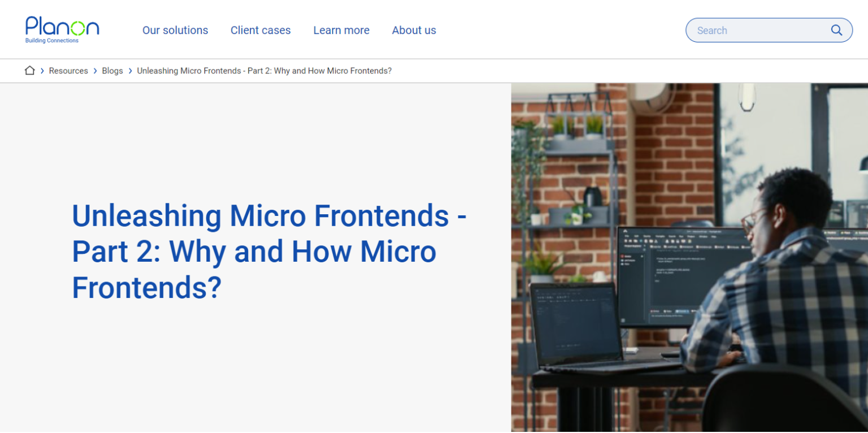Click the hero image of the developer

[689, 257]
